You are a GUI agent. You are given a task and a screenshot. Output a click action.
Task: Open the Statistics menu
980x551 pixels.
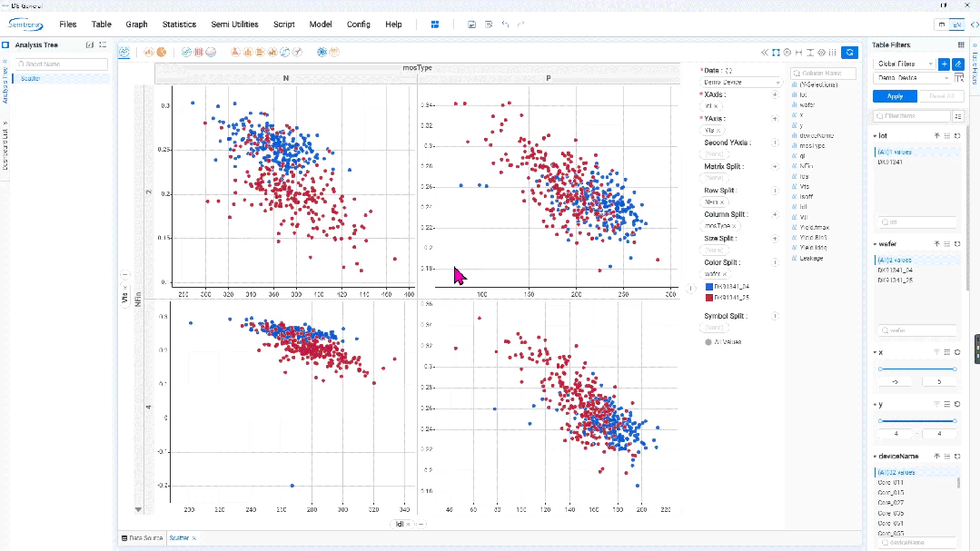(x=179, y=25)
